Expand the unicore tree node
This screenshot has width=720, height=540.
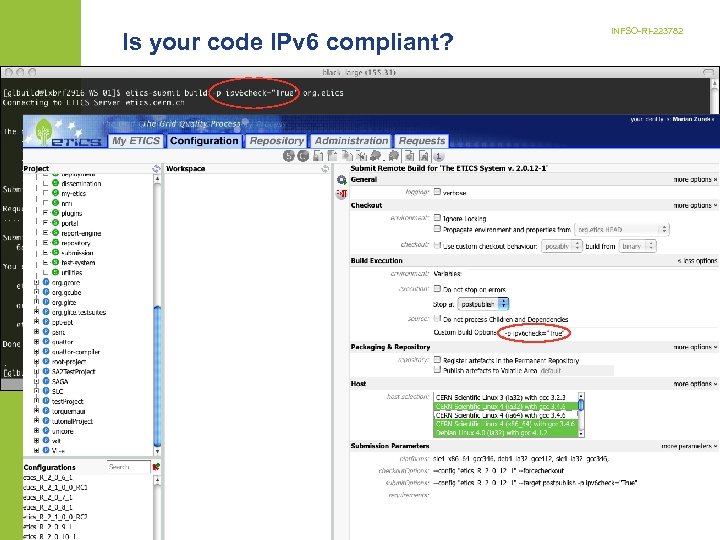[x=36, y=431]
